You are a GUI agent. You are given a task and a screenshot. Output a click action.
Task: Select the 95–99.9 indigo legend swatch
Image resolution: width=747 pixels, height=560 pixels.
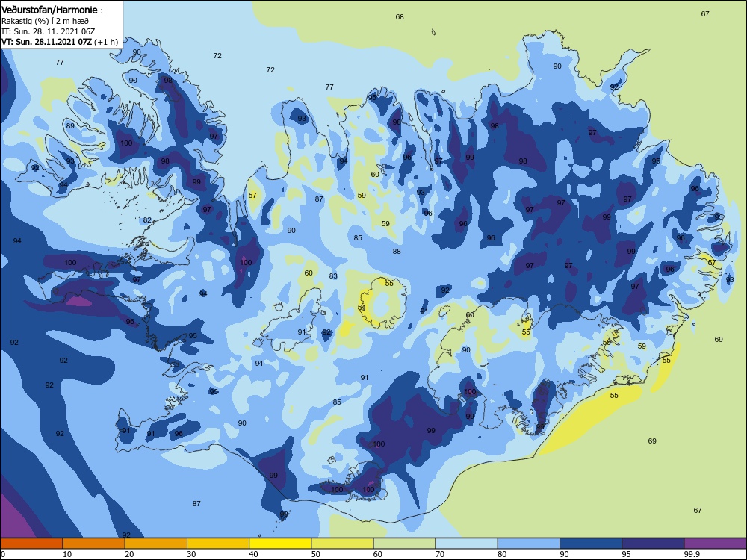(653, 544)
